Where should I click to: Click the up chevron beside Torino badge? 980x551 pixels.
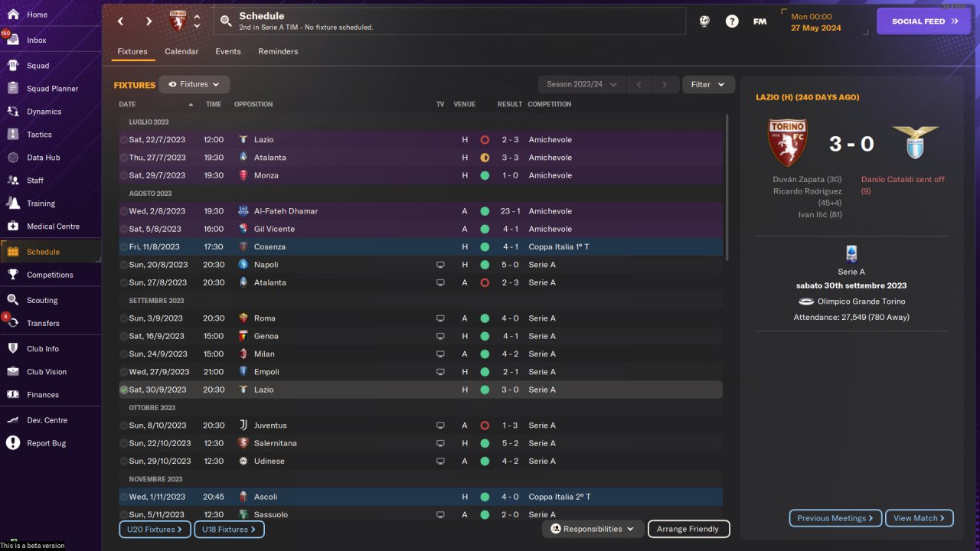pyautogui.click(x=197, y=16)
